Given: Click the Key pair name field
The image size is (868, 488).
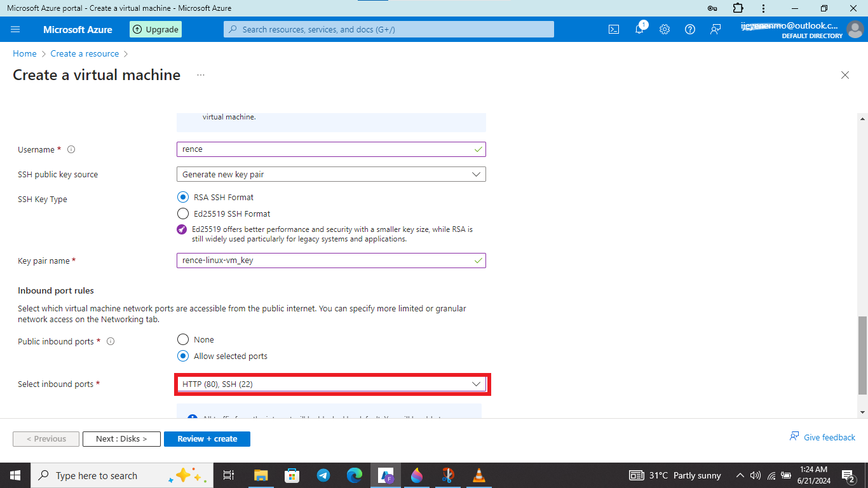Looking at the screenshot, I should click(331, 261).
